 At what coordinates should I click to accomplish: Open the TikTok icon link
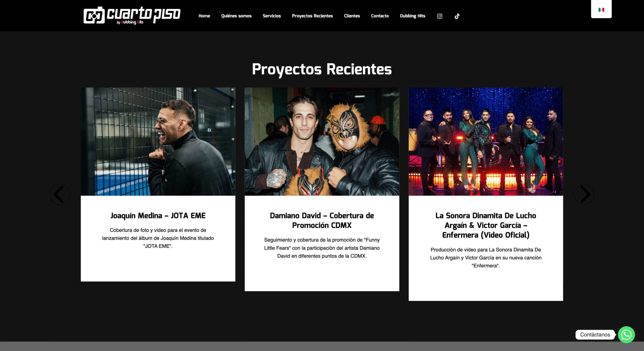point(457,16)
